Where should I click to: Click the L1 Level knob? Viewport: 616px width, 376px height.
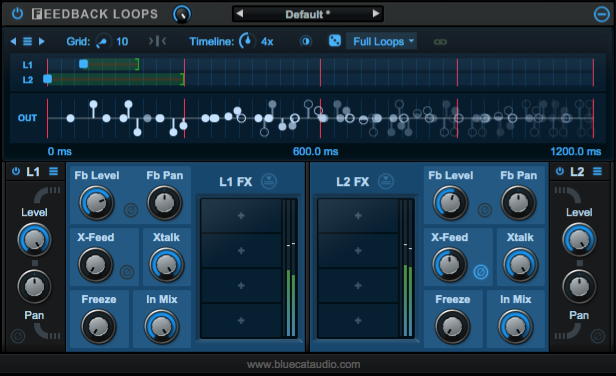(x=35, y=239)
